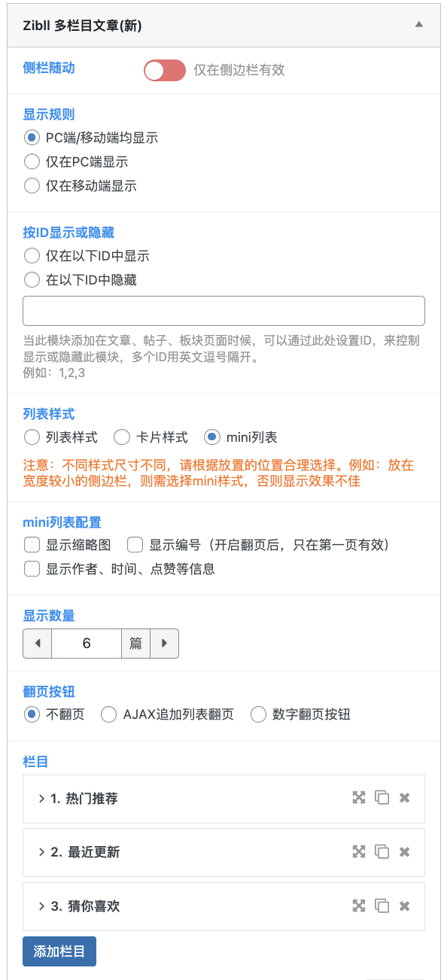Viewport: 447px width, 980px height.
Task: Click the duplicate icon for 最近更新 column
Action: pos(382,851)
